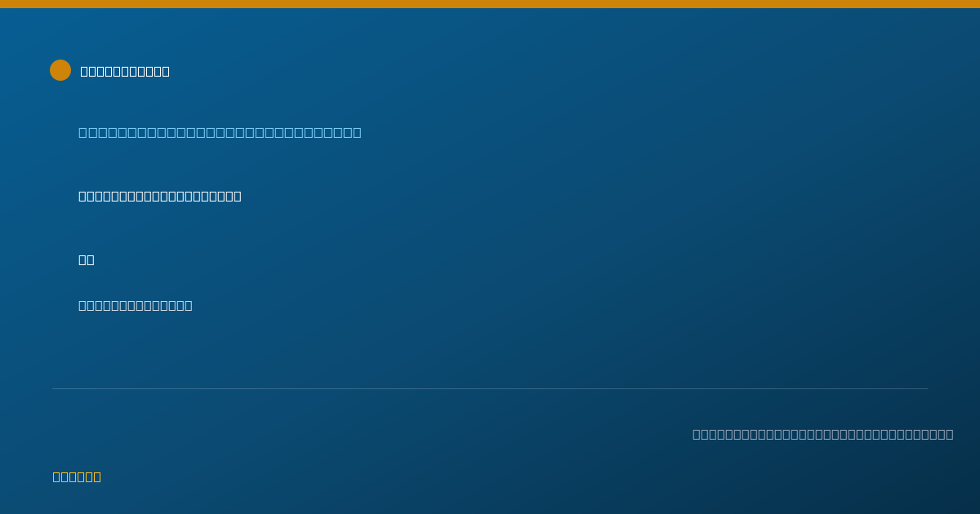Click the orange accent bar along the top

click(x=490, y=4)
